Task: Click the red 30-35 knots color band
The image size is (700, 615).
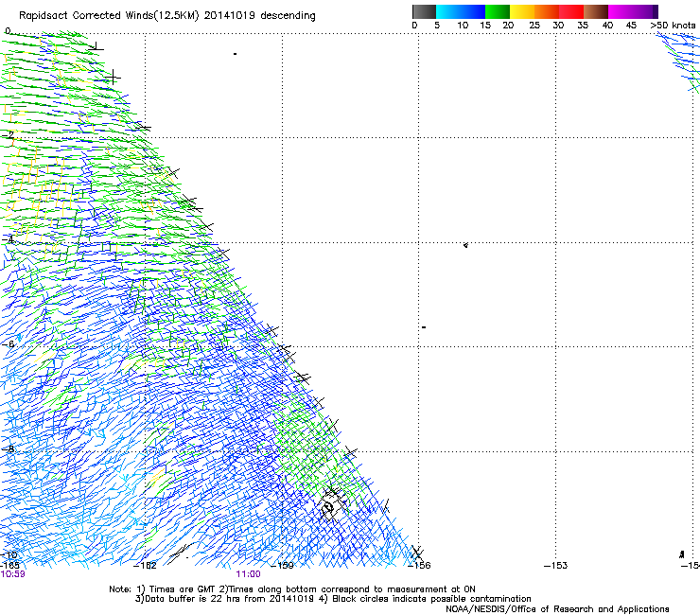Action: [x=571, y=11]
